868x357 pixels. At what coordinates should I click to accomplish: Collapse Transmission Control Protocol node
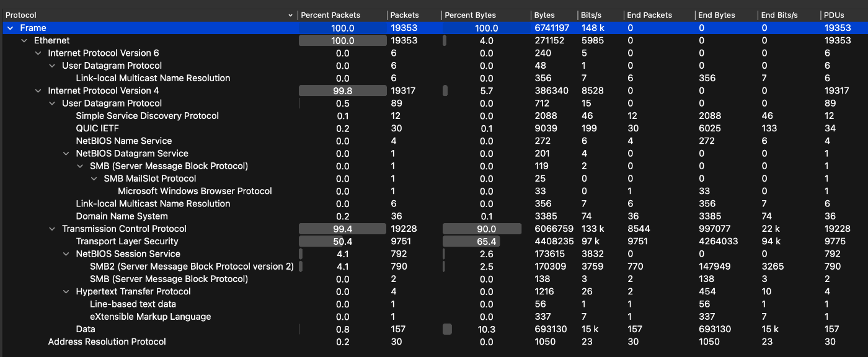pyautogui.click(x=52, y=229)
